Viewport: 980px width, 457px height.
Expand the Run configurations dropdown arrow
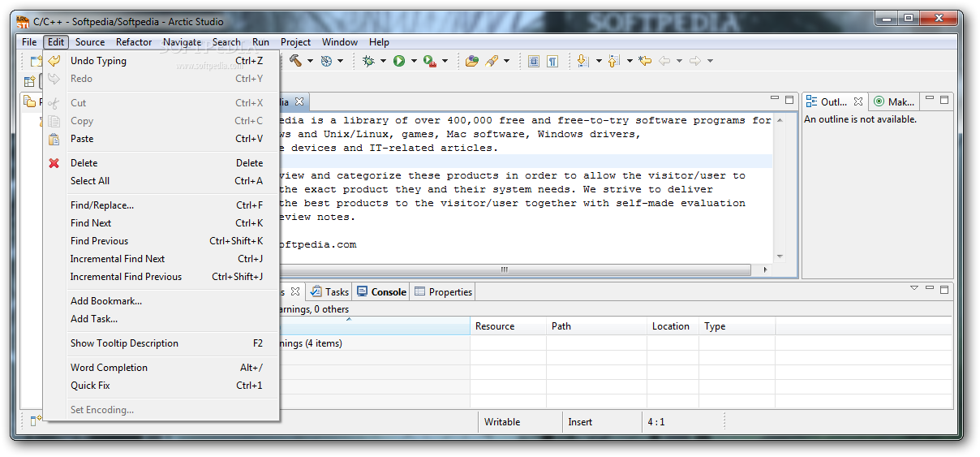click(414, 61)
